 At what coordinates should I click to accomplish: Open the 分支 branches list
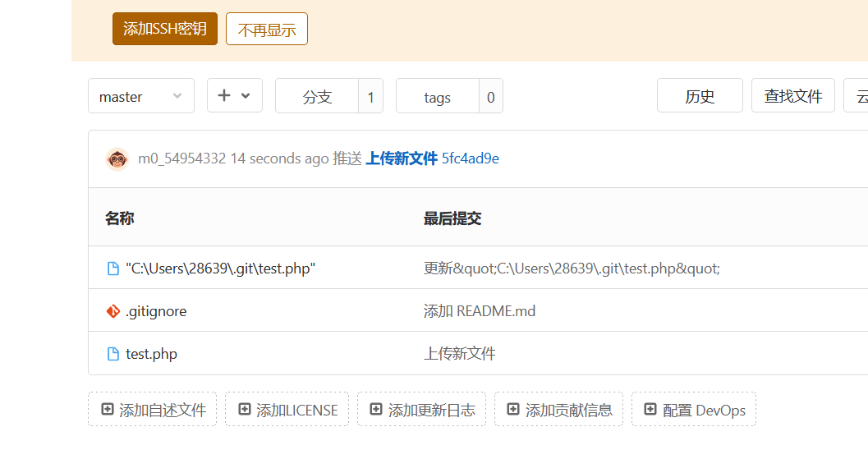coord(317,96)
